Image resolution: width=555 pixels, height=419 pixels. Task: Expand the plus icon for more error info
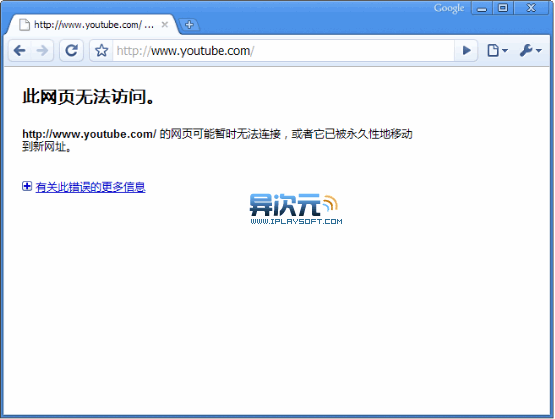pos(27,186)
